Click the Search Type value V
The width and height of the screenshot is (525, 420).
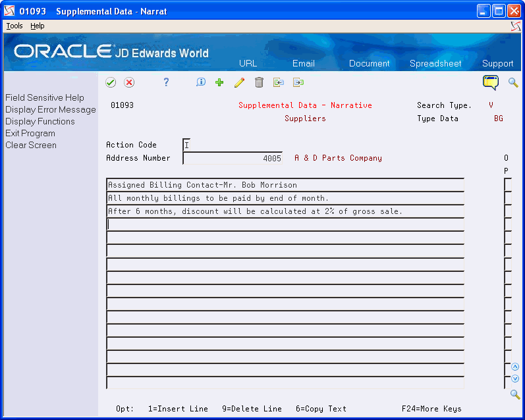[x=491, y=105]
